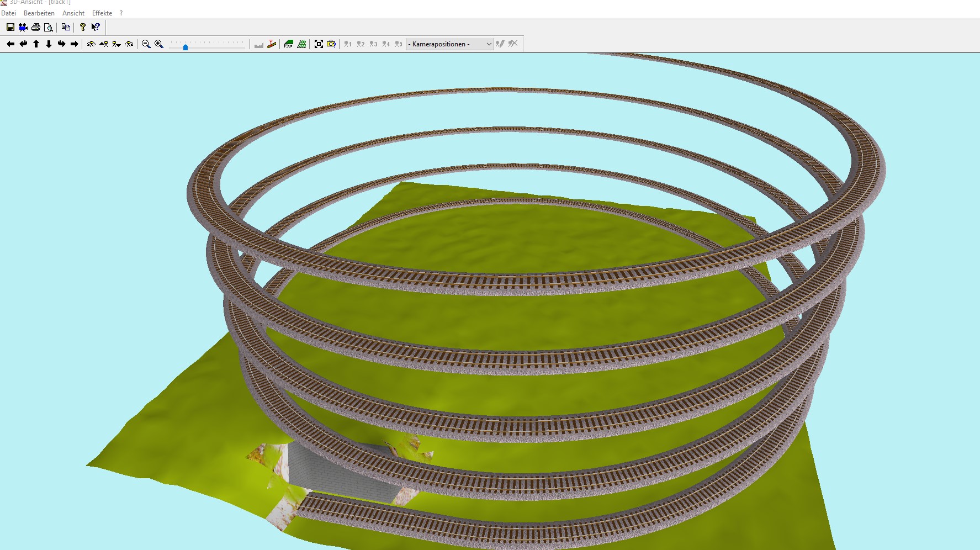Open the Ansicht menu
The height and width of the screenshot is (550, 980).
point(73,13)
